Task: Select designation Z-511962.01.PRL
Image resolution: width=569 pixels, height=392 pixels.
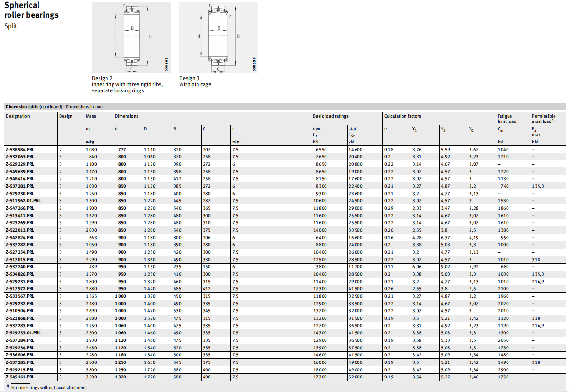Action: (x=23, y=201)
